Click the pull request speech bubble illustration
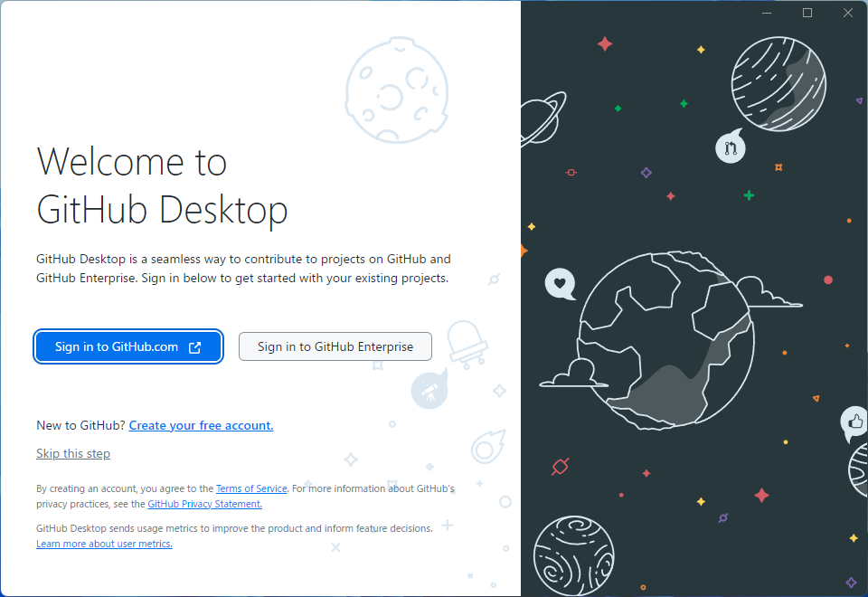The image size is (868, 597). [x=731, y=147]
